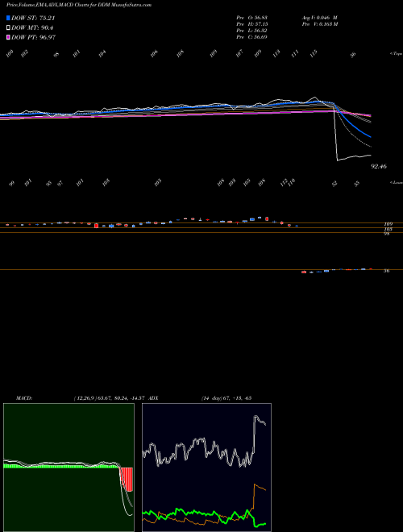Click the 103 horizontal level label
The height and width of the screenshot is (532, 403).
click(388, 230)
